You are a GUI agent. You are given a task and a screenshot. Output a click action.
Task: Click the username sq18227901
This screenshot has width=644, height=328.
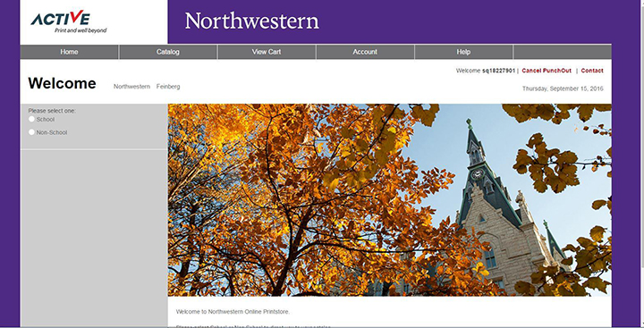pyautogui.click(x=498, y=71)
